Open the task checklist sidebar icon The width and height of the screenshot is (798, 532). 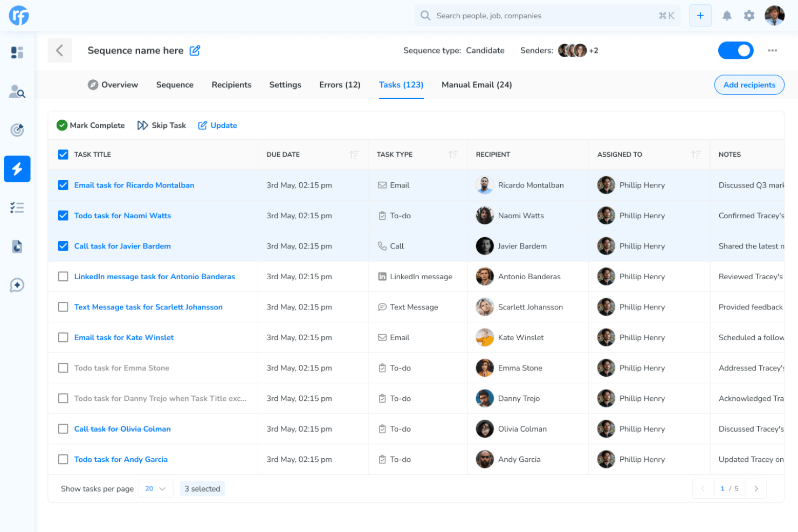point(17,208)
